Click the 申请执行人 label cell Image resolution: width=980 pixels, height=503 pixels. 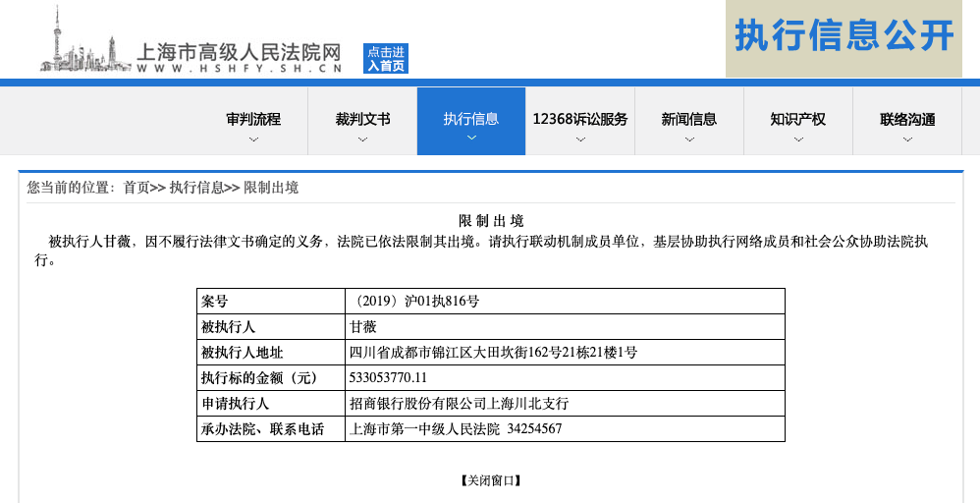(271, 404)
